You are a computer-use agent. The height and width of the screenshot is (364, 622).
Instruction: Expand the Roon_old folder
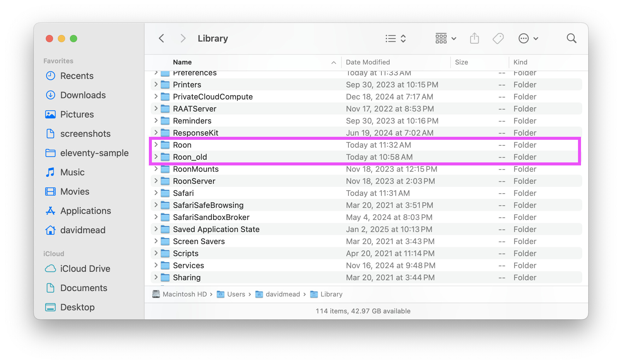(156, 157)
